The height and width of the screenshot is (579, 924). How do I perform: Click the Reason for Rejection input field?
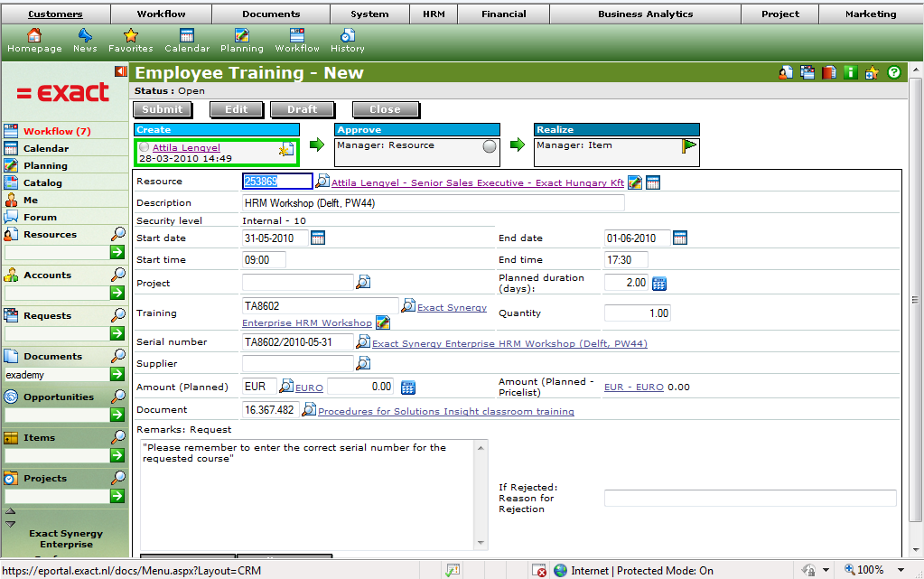tap(751, 499)
